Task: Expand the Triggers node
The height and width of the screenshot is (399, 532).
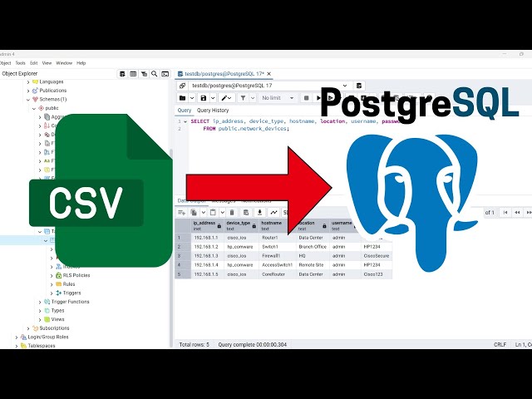Action: point(52,293)
